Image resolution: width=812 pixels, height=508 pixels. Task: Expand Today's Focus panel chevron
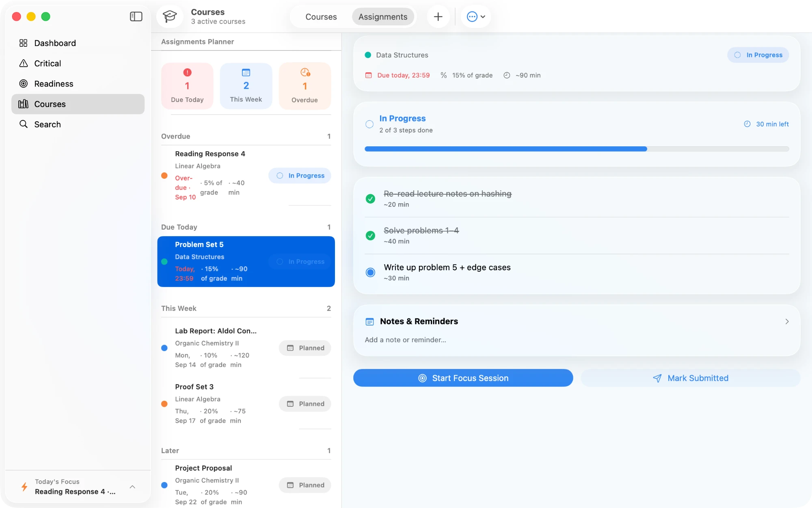(x=132, y=486)
